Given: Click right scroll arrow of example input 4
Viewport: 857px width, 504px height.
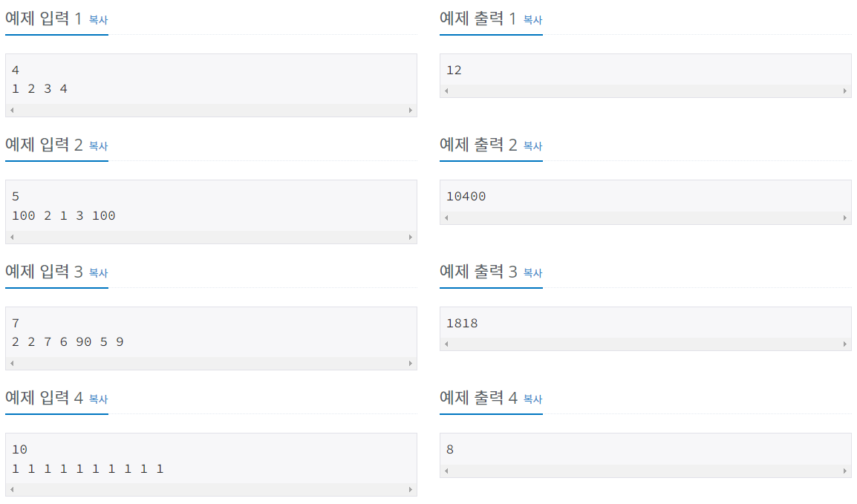Looking at the screenshot, I should (x=411, y=490).
